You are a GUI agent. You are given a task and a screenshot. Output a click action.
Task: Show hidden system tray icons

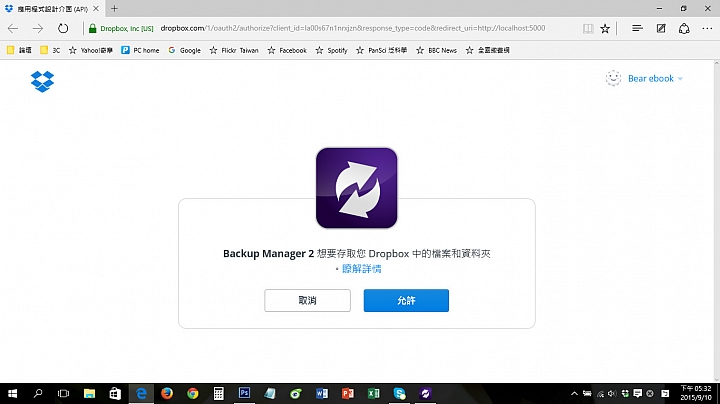click(x=574, y=393)
